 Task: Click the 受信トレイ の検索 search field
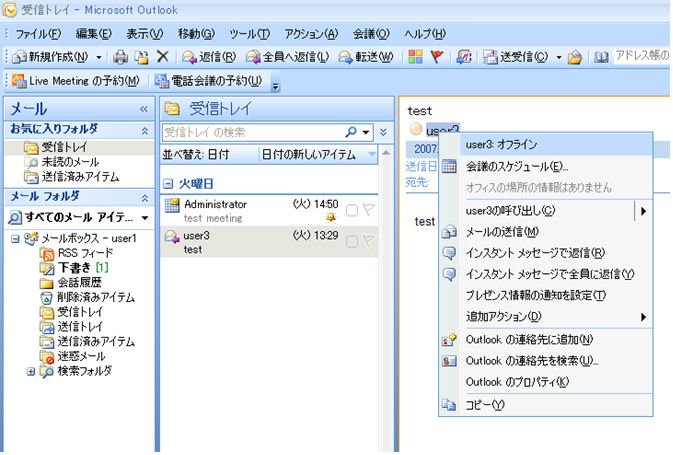click(253, 132)
